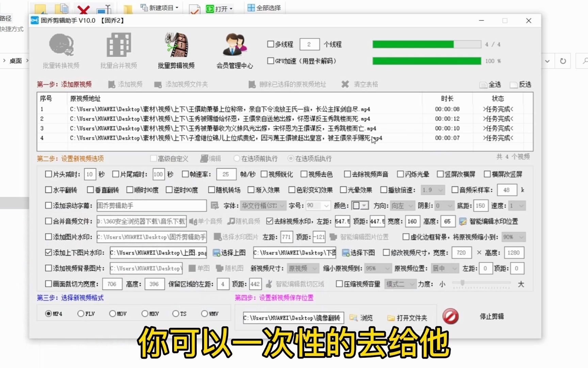Click the font picker icon beside 字体
The height and width of the screenshot is (368, 588).
tap(214, 205)
